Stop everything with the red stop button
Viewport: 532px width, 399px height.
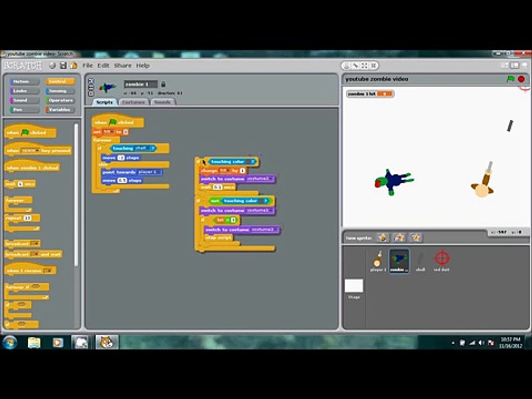pos(521,79)
